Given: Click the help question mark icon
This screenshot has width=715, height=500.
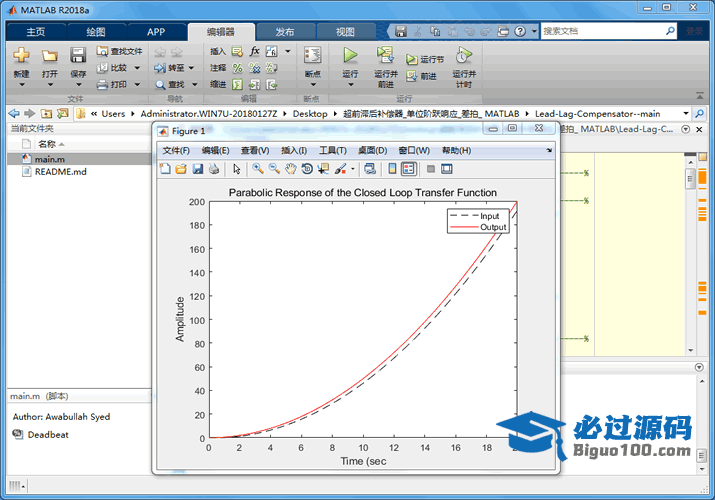Looking at the screenshot, I should (x=520, y=31).
